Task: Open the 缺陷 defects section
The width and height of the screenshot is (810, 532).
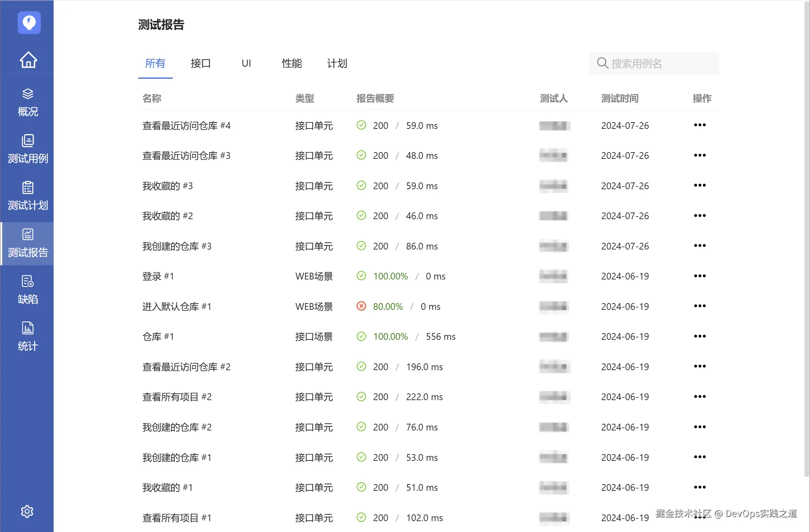Action: pos(28,290)
